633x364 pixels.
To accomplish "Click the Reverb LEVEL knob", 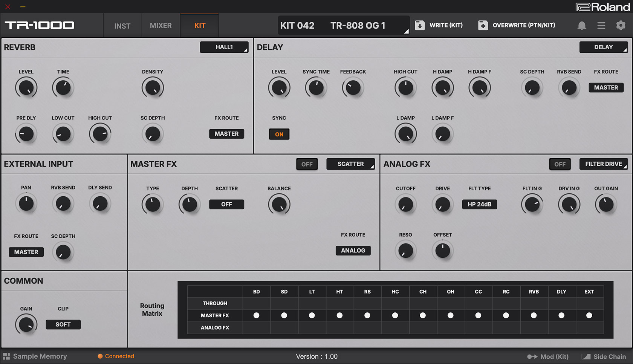I will pyautogui.click(x=26, y=88).
